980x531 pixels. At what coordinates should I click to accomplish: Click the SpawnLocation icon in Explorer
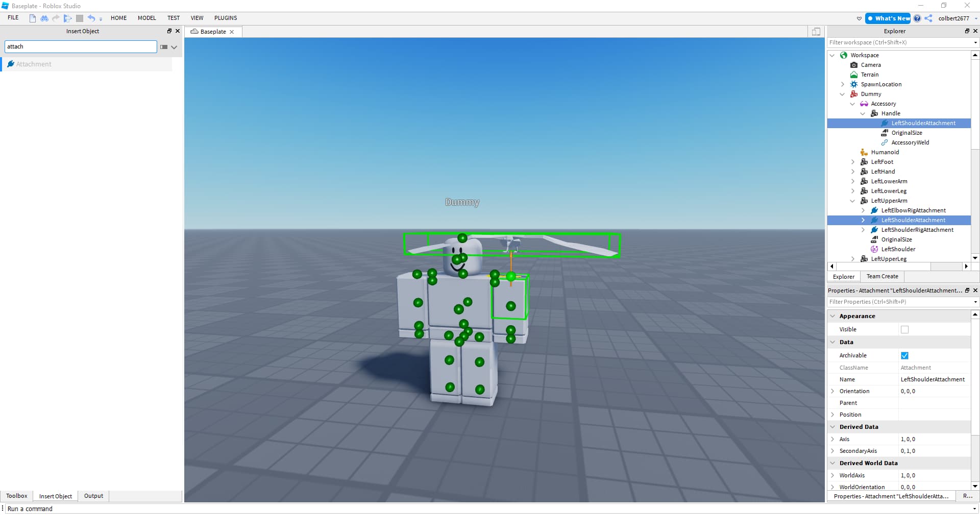[854, 84]
